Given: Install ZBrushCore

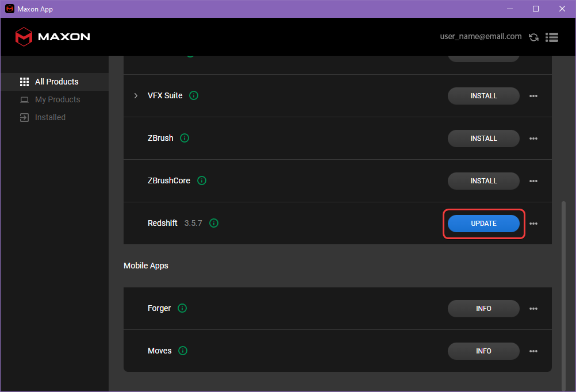Looking at the screenshot, I should point(483,181).
